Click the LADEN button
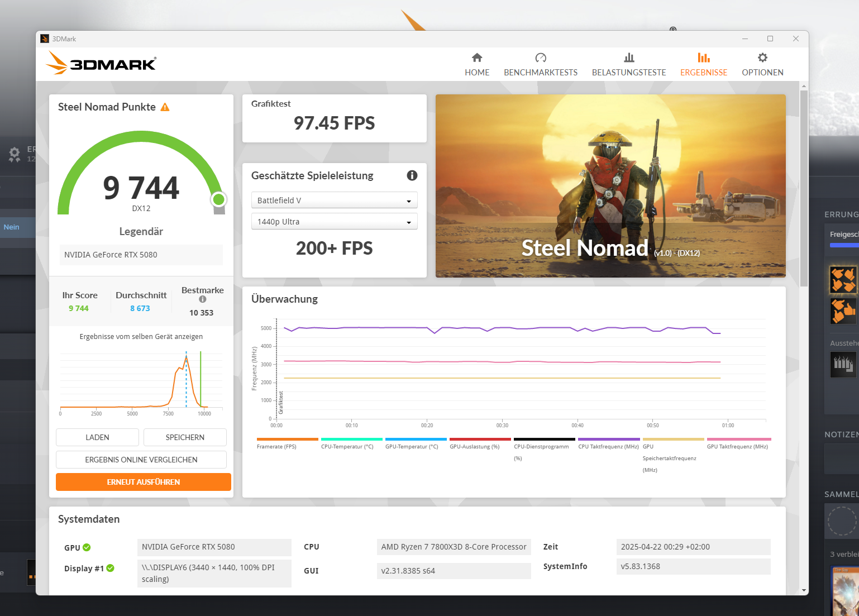This screenshot has height=616, width=859. [x=97, y=437]
